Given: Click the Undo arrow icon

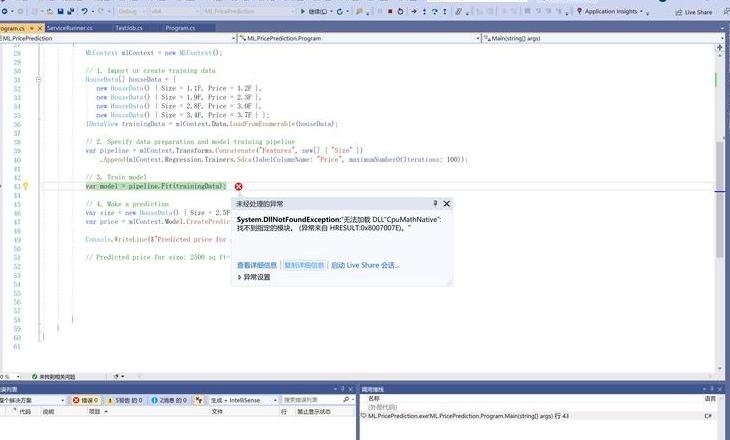Looking at the screenshot, I should (84, 11).
